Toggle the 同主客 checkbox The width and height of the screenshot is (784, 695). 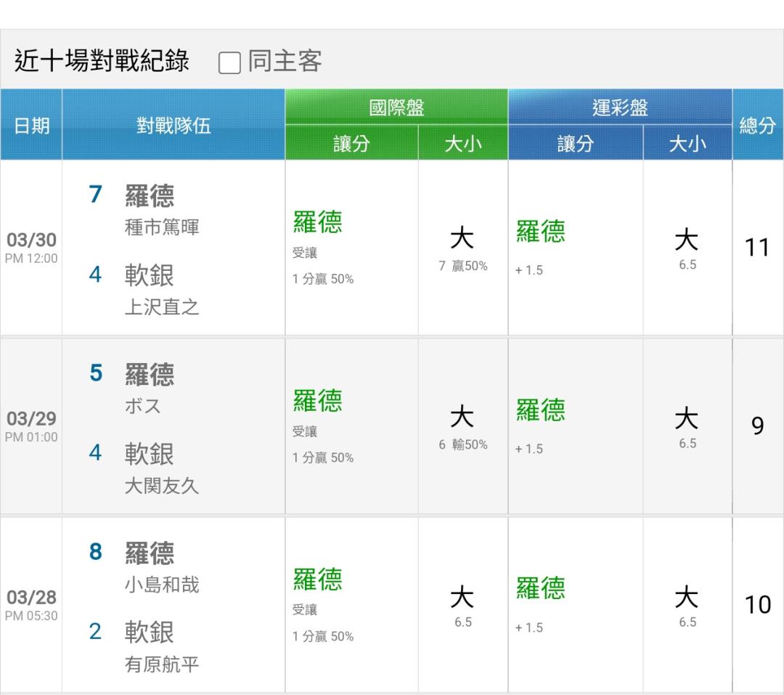tap(229, 63)
